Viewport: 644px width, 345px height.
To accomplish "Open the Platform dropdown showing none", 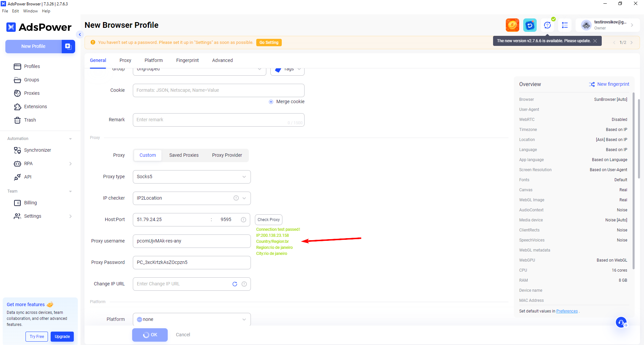I will (x=192, y=319).
